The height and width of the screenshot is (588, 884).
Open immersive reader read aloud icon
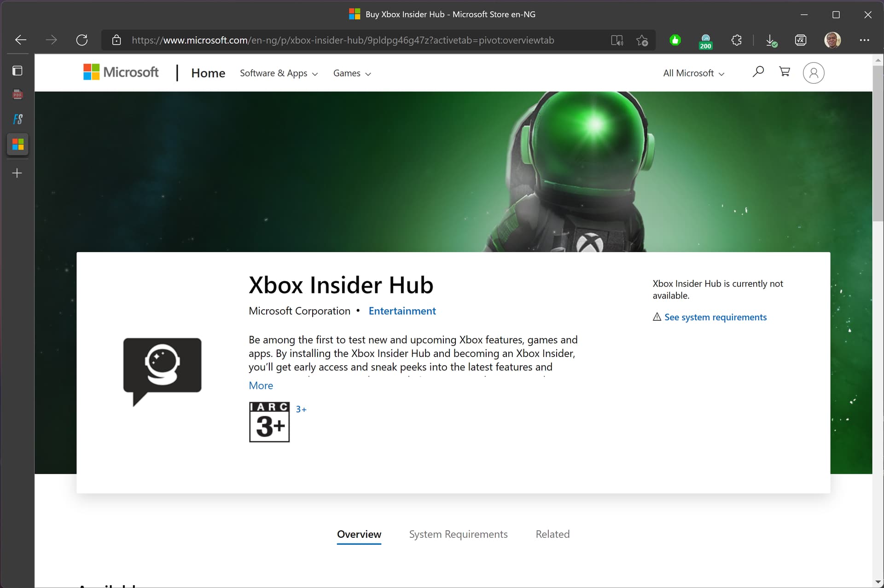(x=617, y=40)
